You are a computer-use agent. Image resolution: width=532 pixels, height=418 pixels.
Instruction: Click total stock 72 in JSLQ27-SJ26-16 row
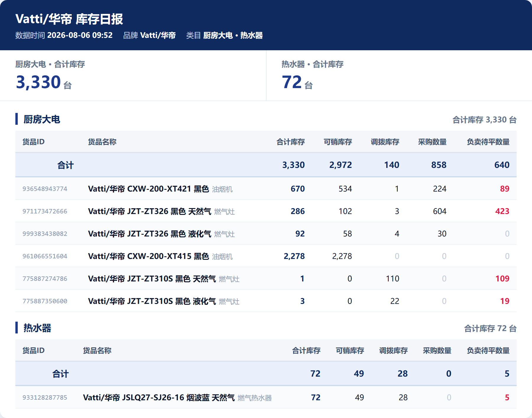coord(316,397)
